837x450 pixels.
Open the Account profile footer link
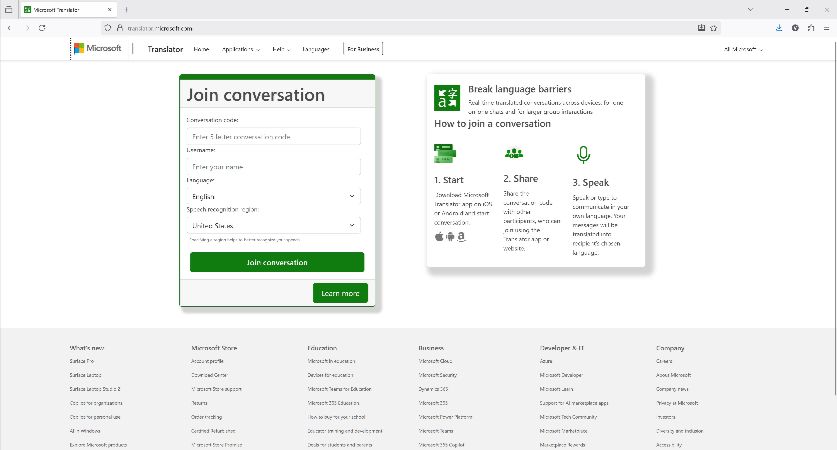[x=207, y=361]
